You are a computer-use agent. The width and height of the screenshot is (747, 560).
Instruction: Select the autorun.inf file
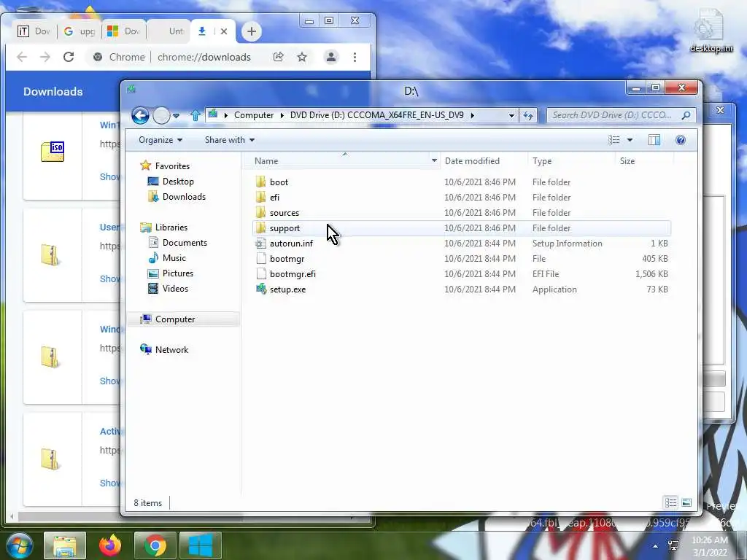[291, 244]
